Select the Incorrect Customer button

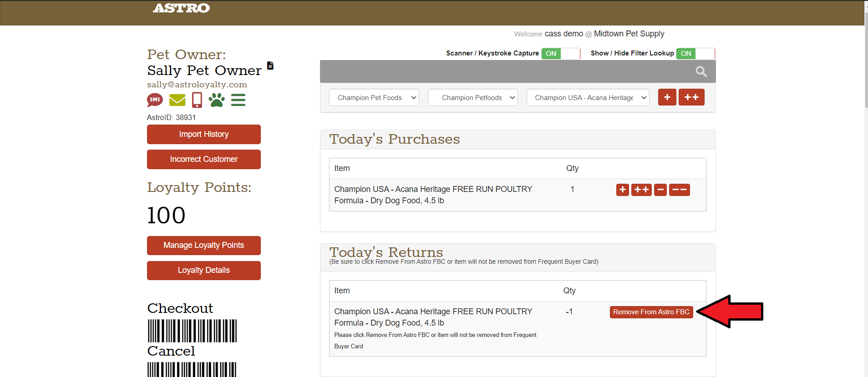pos(204,159)
